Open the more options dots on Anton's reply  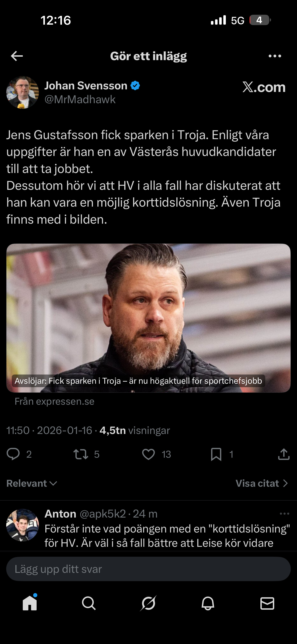coord(285,513)
